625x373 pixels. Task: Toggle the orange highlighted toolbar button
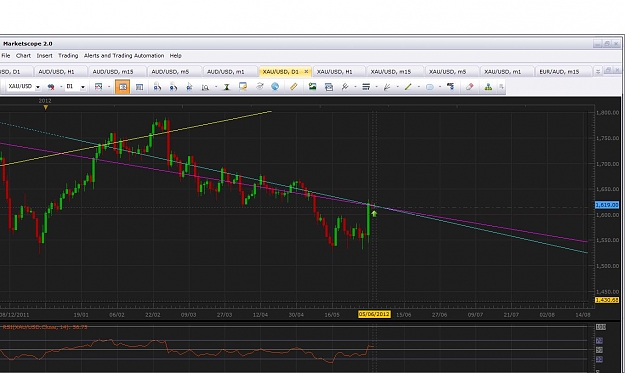click(x=122, y=87)
